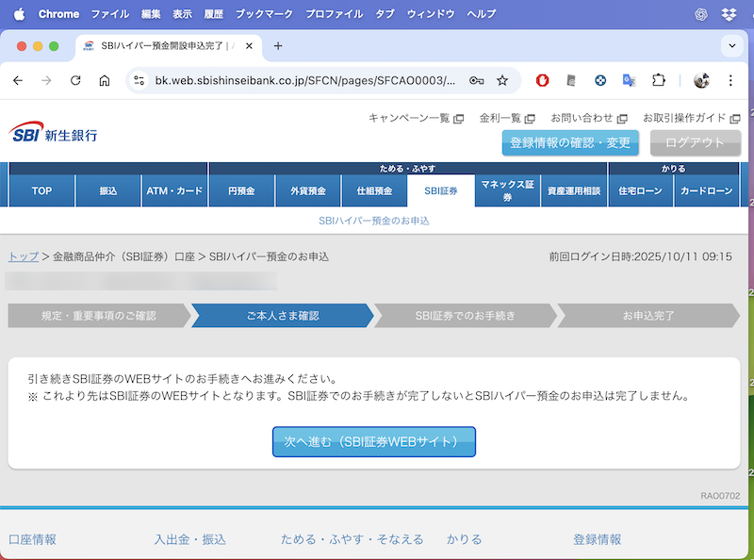Click the SBI新生銀行 logo
The height and width of the screenshot is (560, 754).
(x=54, y=134)
